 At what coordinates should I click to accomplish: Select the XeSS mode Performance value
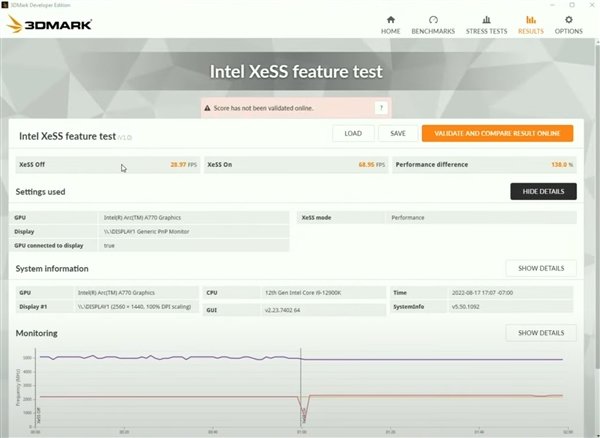(408, 218)
